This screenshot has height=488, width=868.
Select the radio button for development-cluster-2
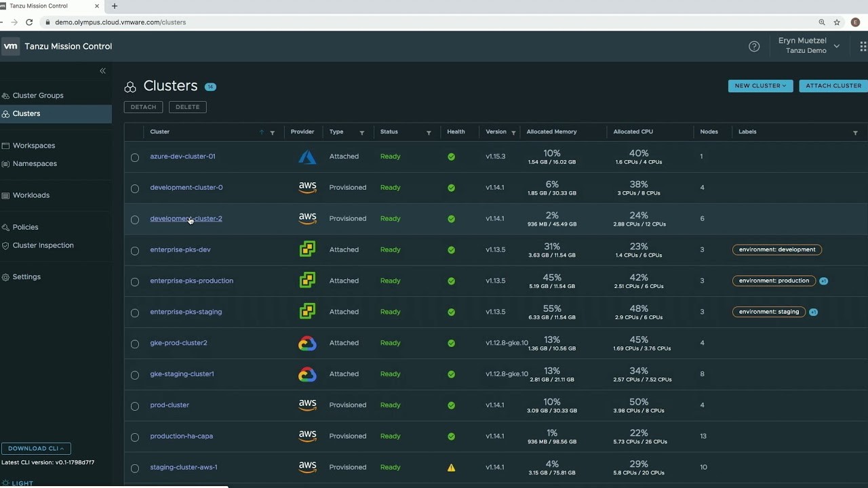click(x=135, y=220)
